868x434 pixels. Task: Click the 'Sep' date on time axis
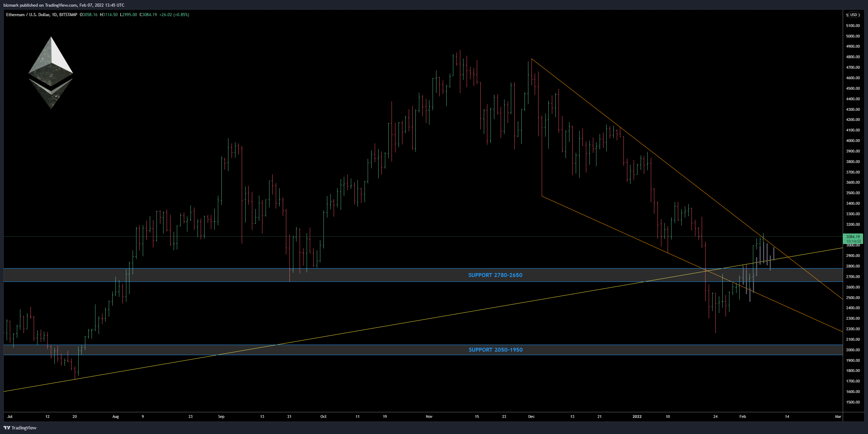[x=221, y=416]
